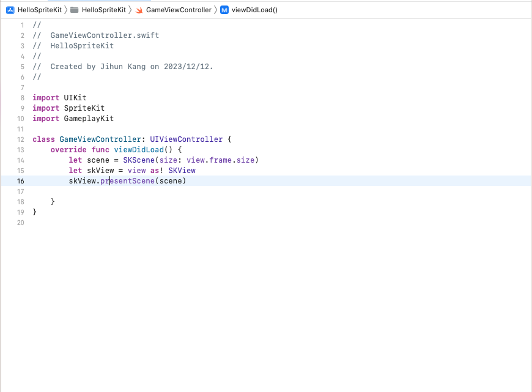This screenshot has width=532, height=392.
Task: Select line number 20 in gutter
Action: click(x=21, y=223)
